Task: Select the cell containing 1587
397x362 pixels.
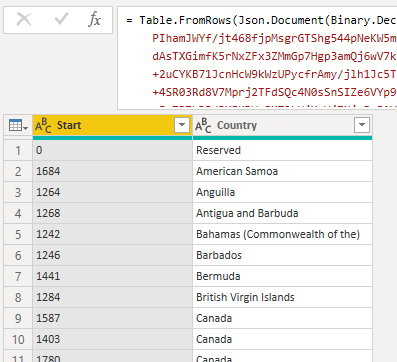Action: click(x=113, y=318)
